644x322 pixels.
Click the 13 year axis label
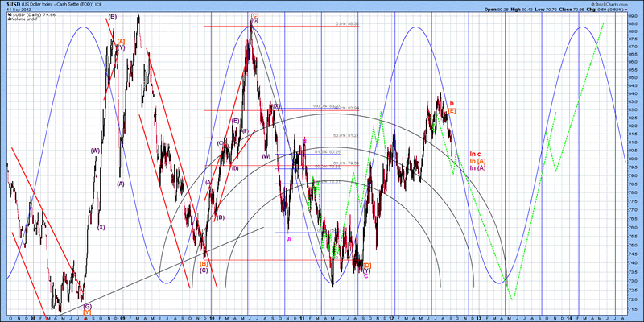tap(480, 317)
